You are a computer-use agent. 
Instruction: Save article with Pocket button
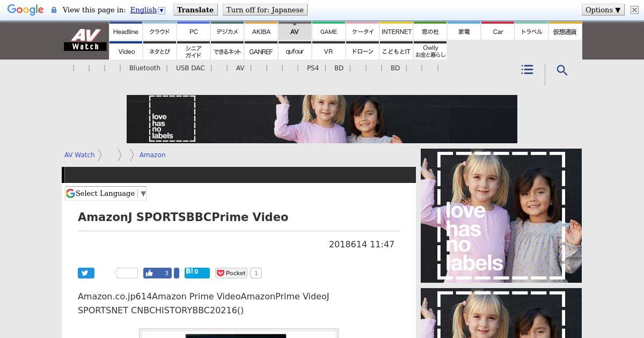coord(231,273)
